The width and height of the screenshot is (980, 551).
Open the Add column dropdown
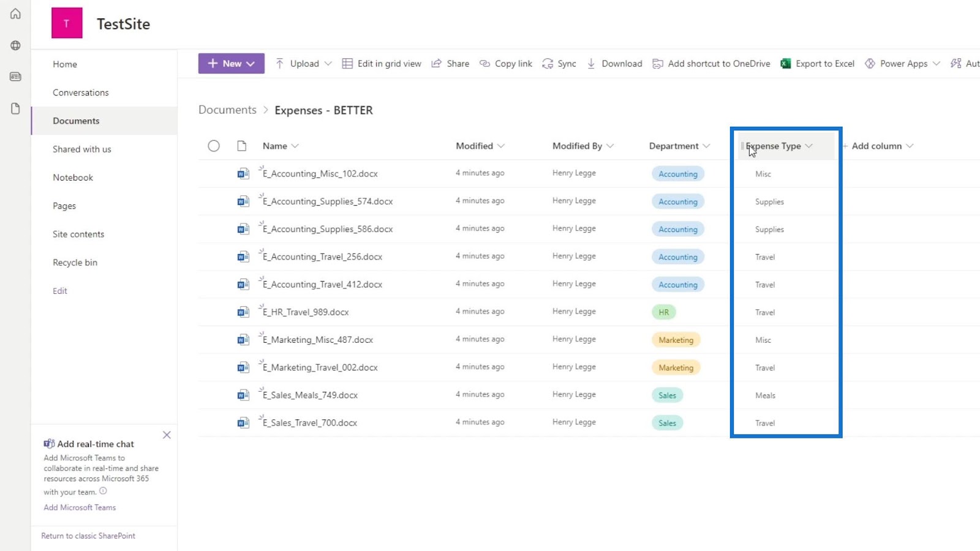[x=910, y=146]
